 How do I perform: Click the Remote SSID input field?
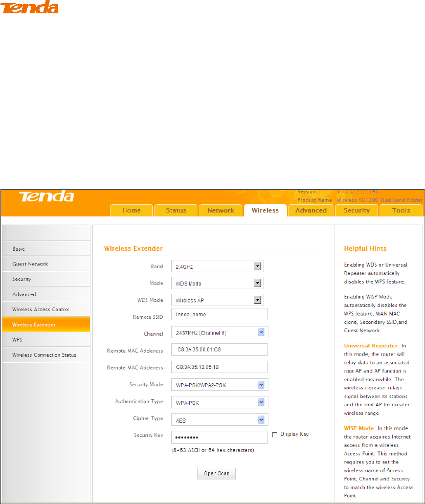click(x=219, y=314)
